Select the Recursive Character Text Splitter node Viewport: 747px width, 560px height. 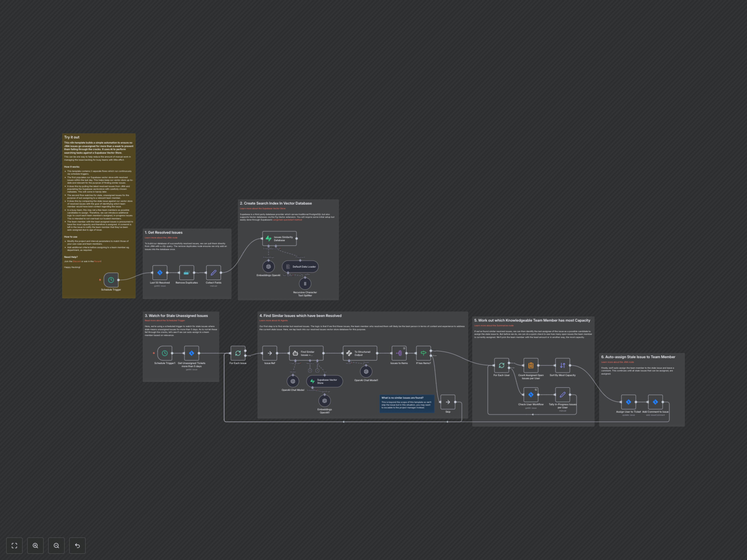tap(305, 283)
